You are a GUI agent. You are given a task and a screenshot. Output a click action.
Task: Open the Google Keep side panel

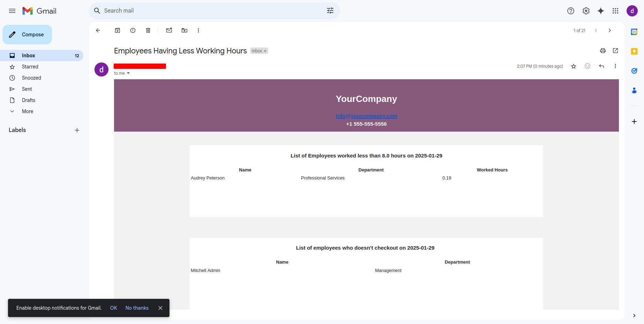(634, 51)
